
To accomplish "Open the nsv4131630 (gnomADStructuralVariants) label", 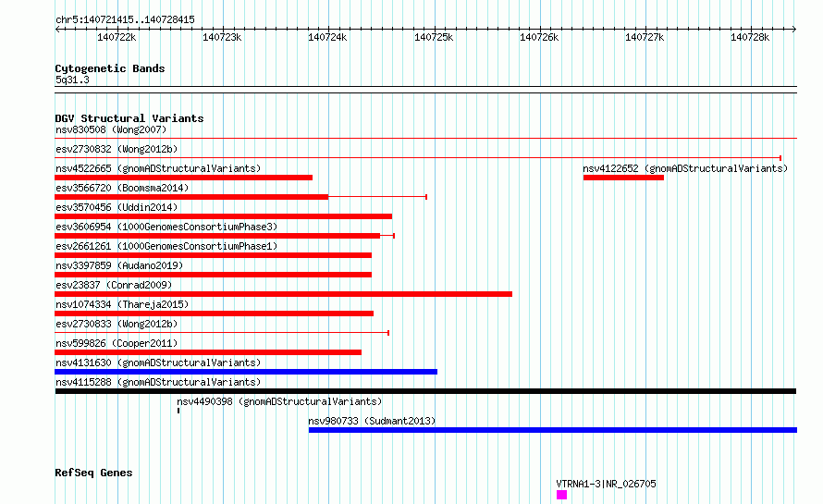I will pyautogui.click(x=158, y=363).
